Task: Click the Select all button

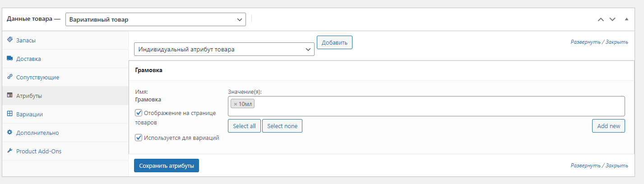Action: click(x=244, y=126)
